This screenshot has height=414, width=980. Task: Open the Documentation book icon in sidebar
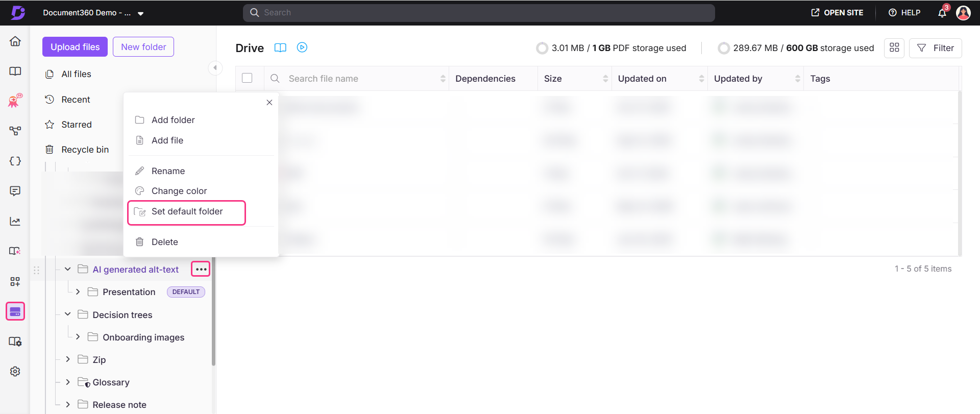tap(15, 71)
